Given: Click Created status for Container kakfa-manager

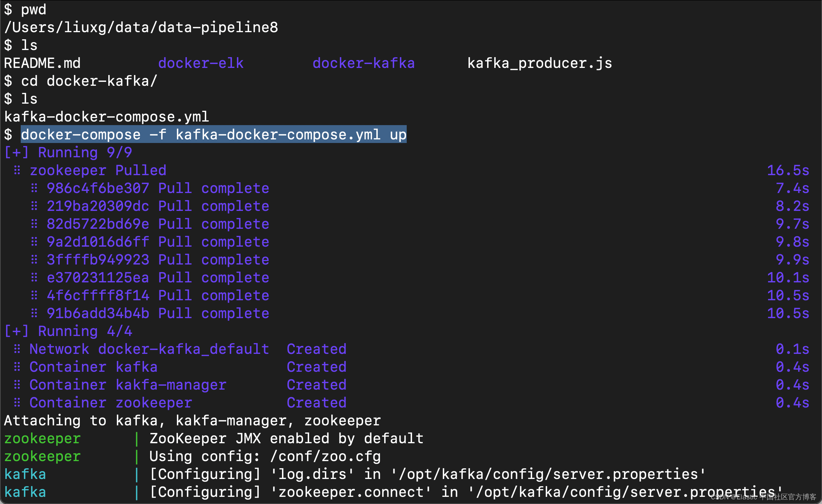Looking at the screenshot, I should [317, 385].
